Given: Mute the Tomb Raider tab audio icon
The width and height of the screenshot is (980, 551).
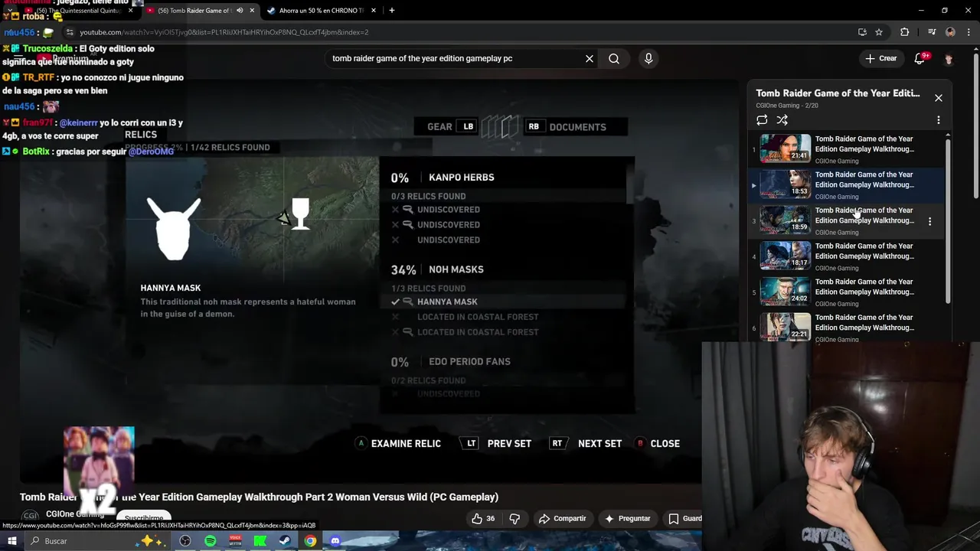Looking at the screenshot, I should tap(240, 11).
